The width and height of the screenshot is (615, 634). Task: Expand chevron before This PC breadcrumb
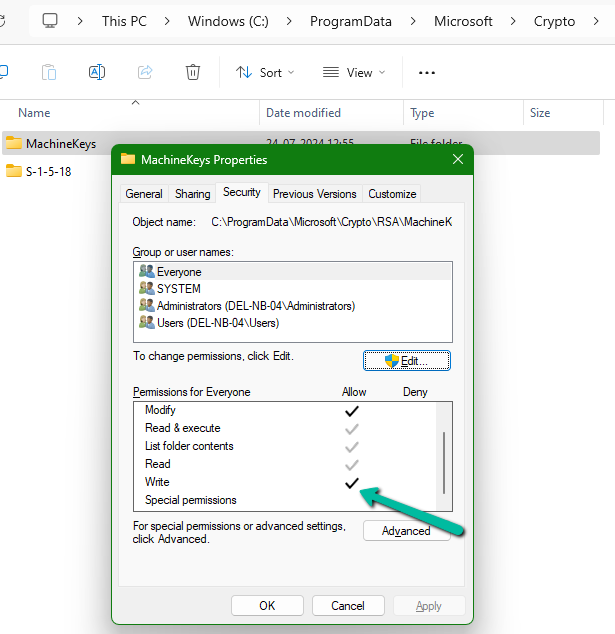(80, 21)
